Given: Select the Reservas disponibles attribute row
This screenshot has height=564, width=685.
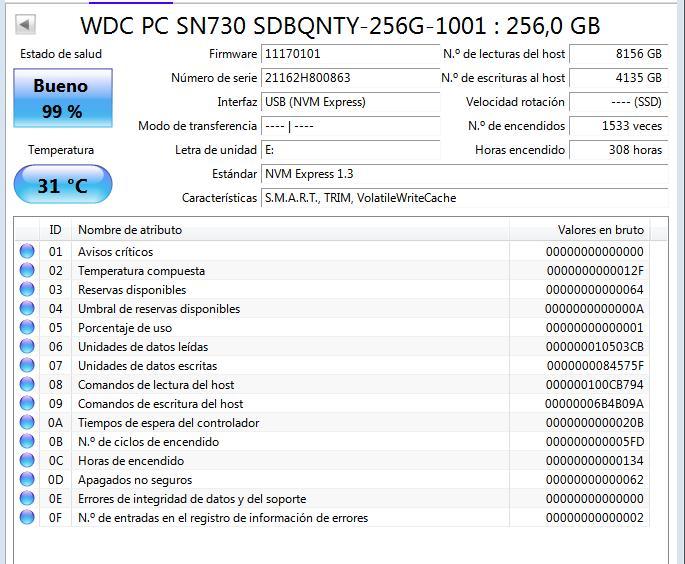Looking at the screenshot, I should click(x=332, y=290).
